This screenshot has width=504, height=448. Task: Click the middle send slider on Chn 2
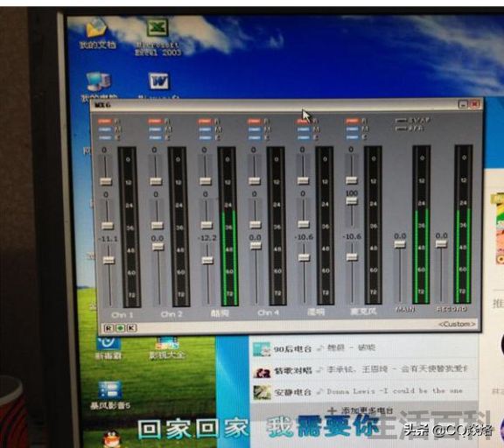(157, 225)
